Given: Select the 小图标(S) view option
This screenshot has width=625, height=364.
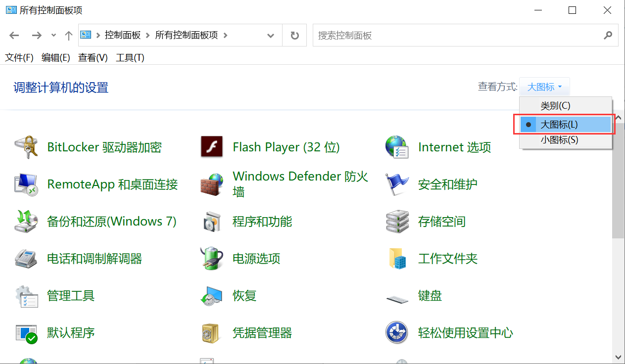Looking at the screenshot, I should pyautogui.click(x=566, y=140).
